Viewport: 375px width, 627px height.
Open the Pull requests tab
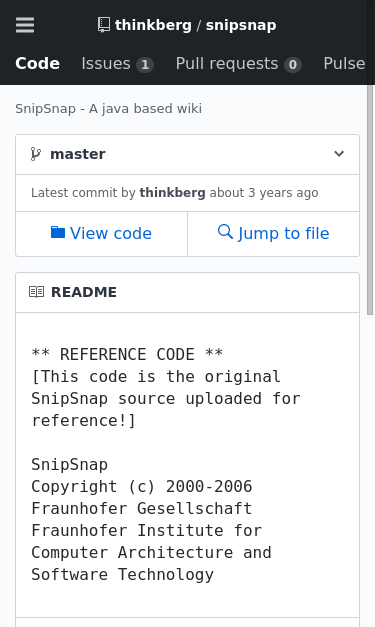click(238, 64)
